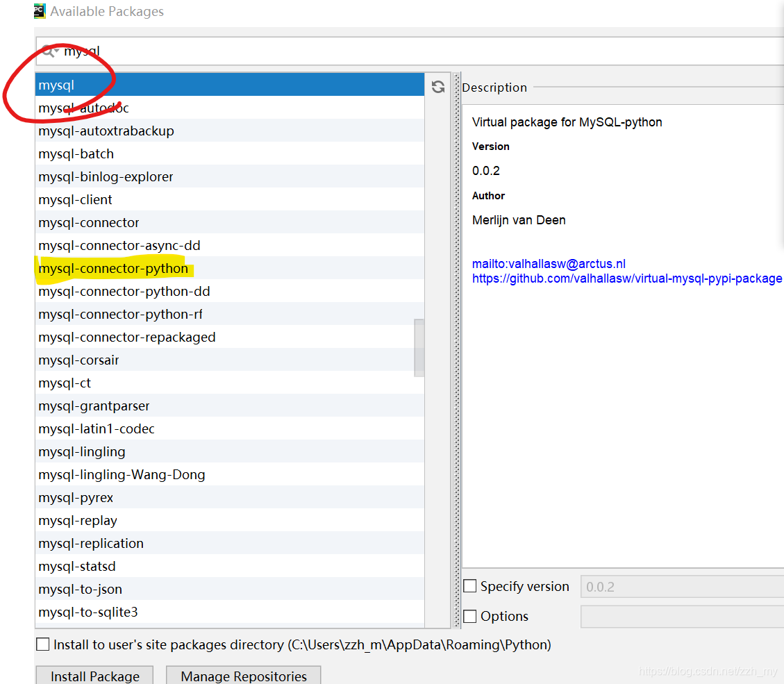Screen dimensions: 784x684
Task: Select mysql-pyrex package
Action: click(x=230, y=498)
